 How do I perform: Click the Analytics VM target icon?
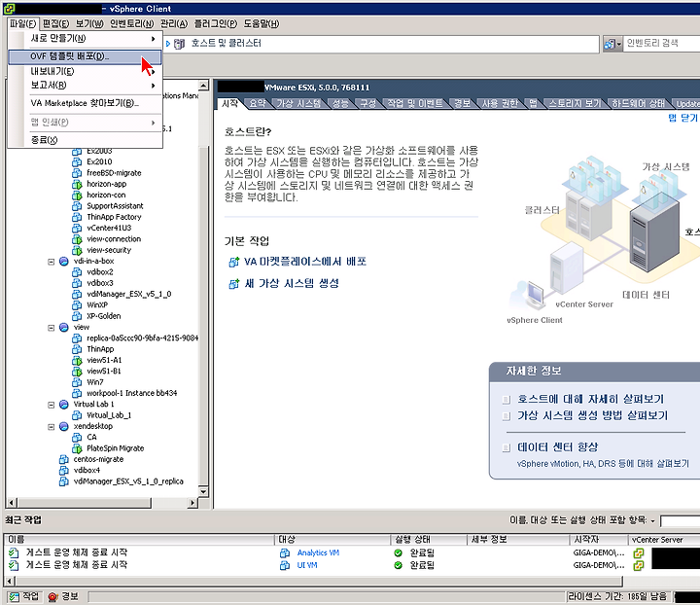pyautogui.click(x=284, y=553)
